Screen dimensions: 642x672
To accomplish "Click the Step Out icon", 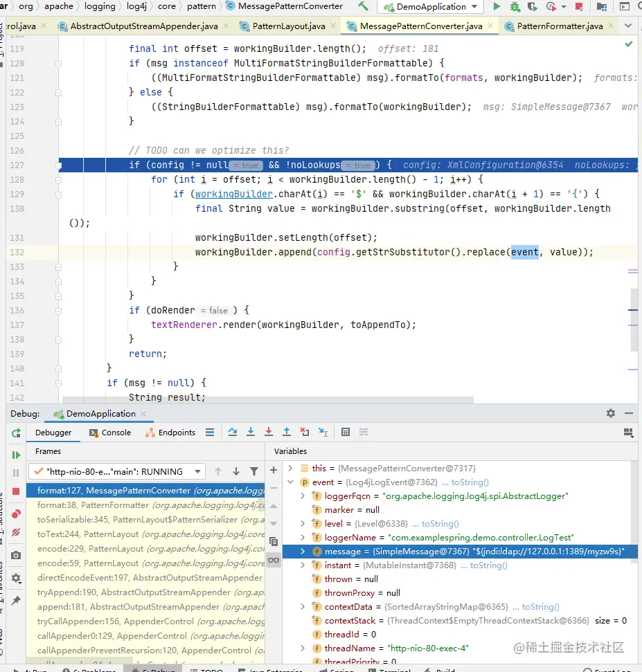I will [287, 432].
